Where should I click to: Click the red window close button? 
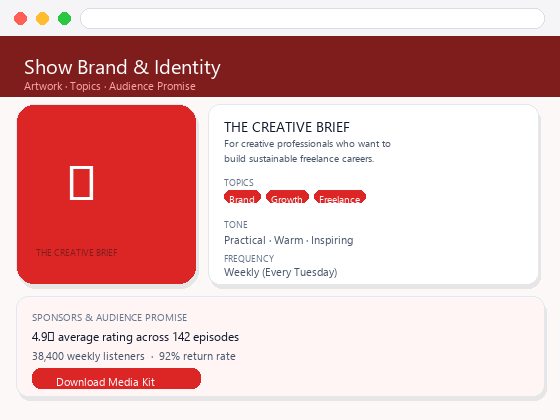20,18
